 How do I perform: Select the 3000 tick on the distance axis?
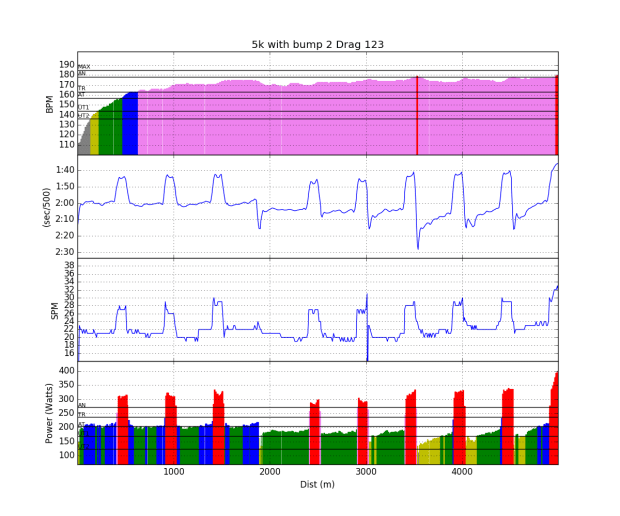[366, 471]
